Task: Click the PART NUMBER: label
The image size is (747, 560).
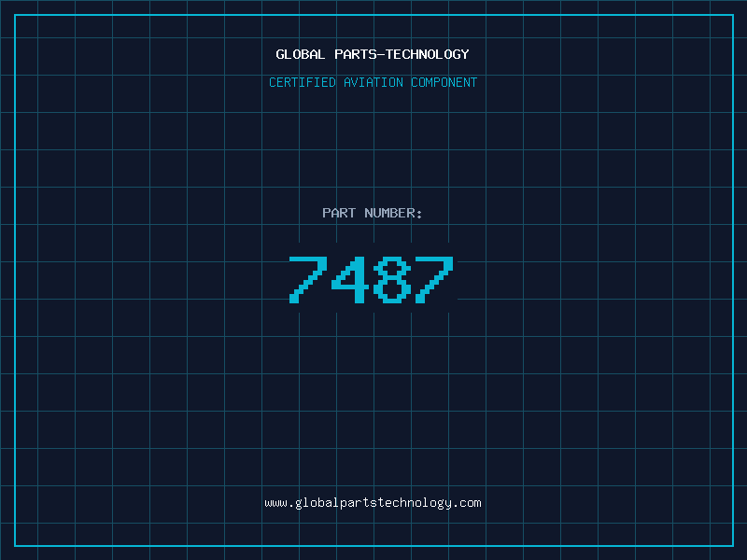Action: pyautogui.click(x=372, y=213)
